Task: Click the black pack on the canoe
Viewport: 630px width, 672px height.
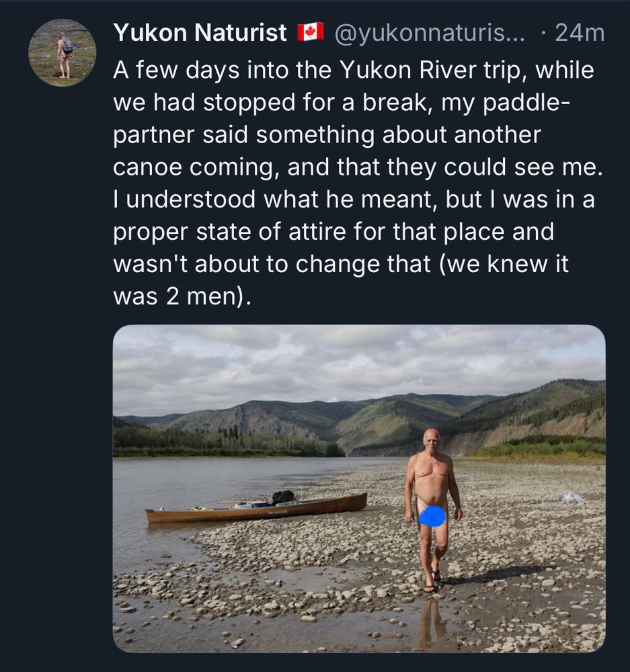Action: click(282, 497)
